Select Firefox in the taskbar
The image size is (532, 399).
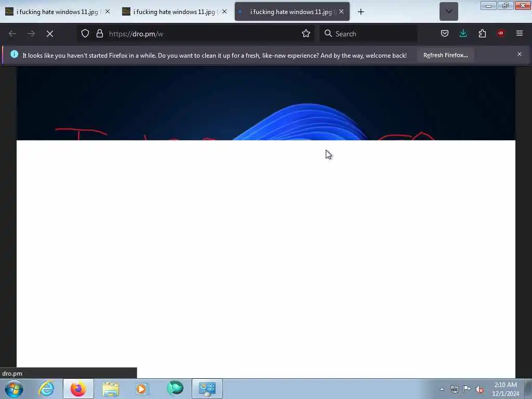click(78, 389)
